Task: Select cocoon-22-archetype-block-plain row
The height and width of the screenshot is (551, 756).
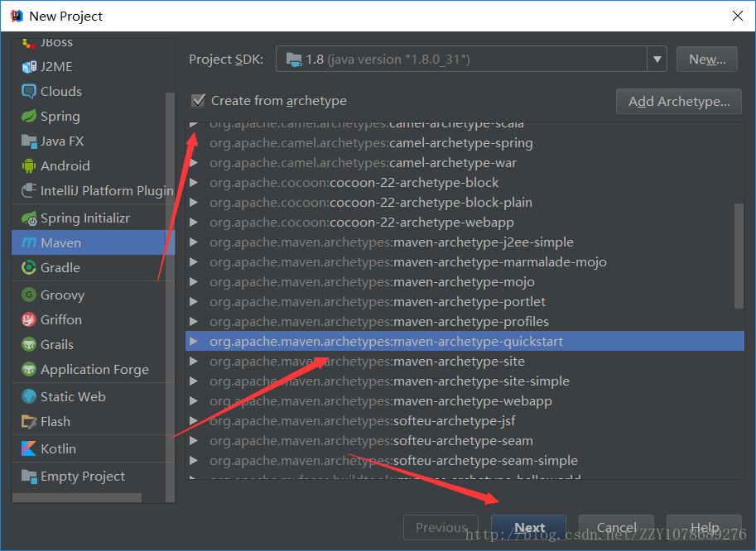Action: point(465,203)
